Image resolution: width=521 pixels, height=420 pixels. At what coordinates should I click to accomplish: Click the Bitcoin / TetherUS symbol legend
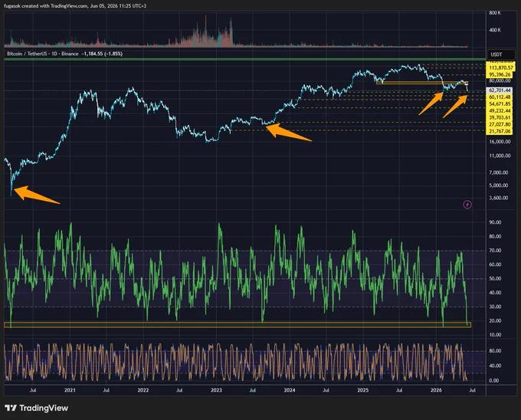[x=43, y=54]
